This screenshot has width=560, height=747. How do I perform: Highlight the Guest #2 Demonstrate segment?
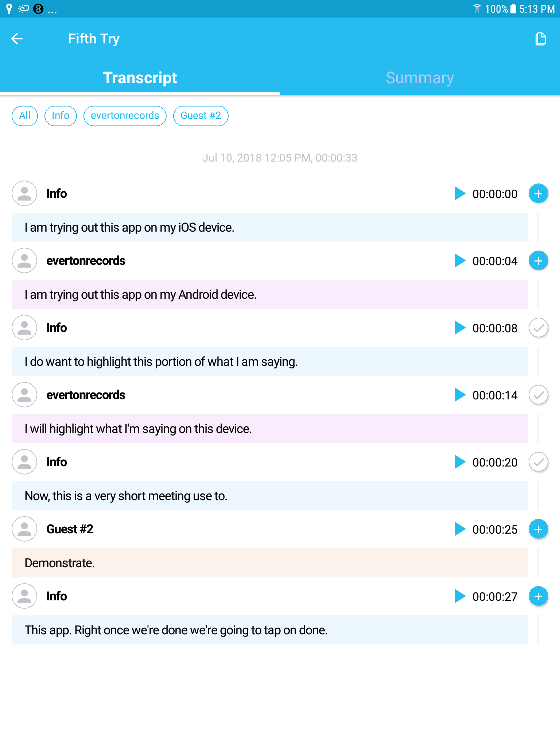tap(538, 529)
